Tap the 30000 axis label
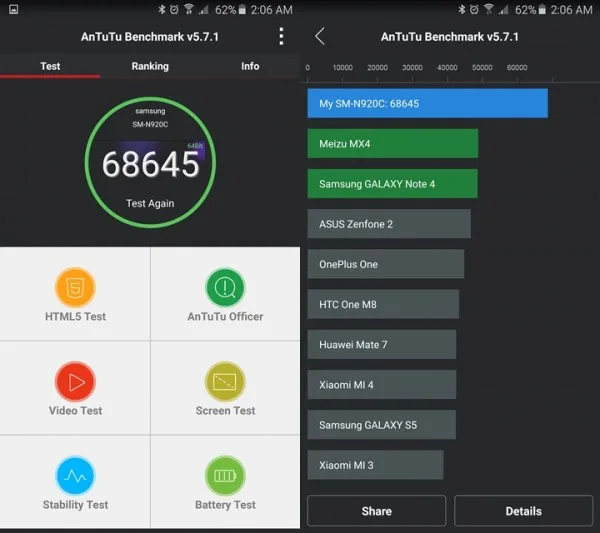This screenshot has height=533, width=600. coord(412,68)
